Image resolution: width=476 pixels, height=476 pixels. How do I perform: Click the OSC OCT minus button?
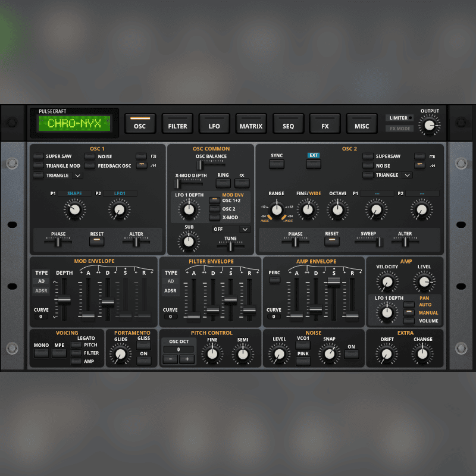click(170, 359)
